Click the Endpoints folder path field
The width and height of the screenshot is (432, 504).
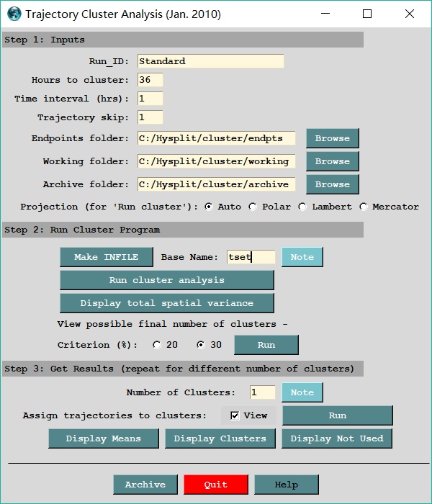click(216, 138)
